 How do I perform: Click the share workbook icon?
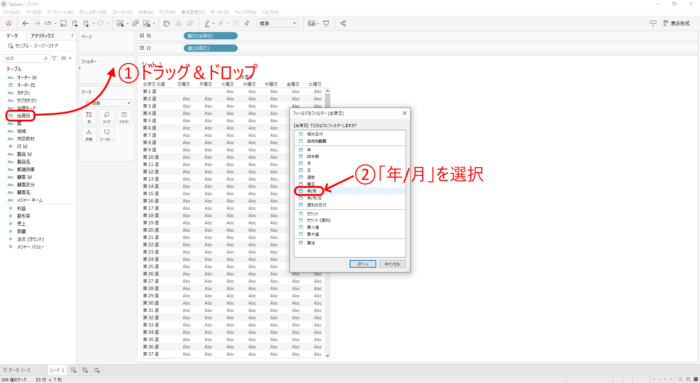(x=343, y=23)
